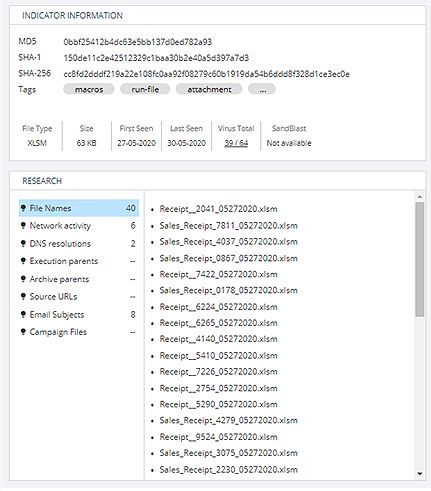Open the Email Subjects research category

coord(79,314)
